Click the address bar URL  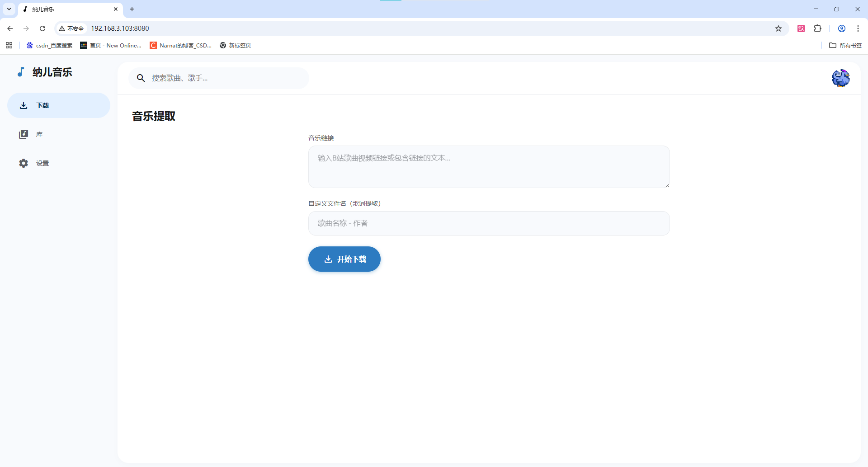tap(120, 28)
